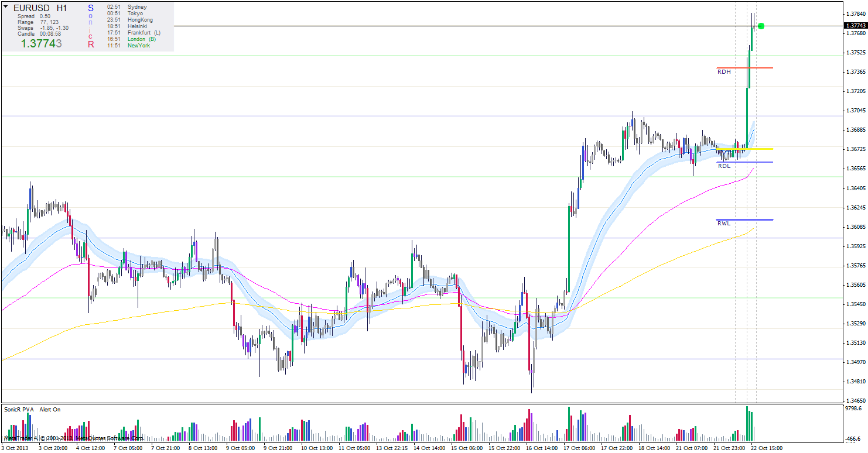Viewport: 868px width, 453px height.
Task: Select the RDL label on chart
Action: pos(725,166)
